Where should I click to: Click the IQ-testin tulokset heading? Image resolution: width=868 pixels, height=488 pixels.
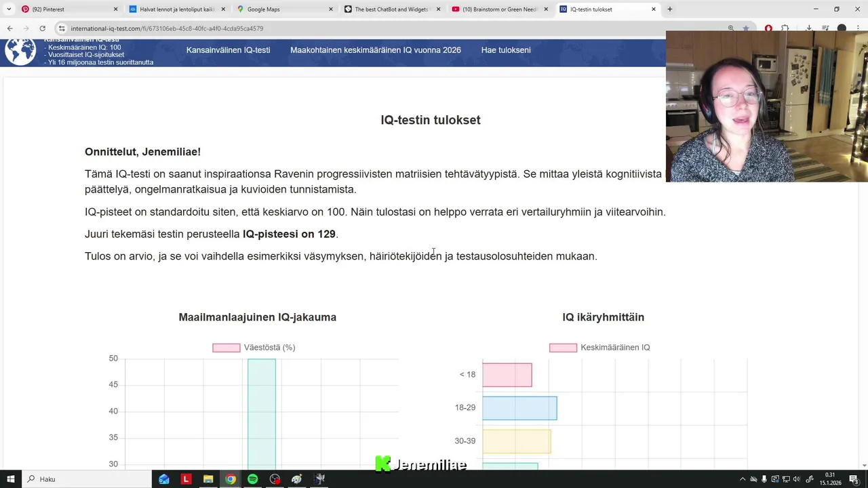click(x=431, y=120)
